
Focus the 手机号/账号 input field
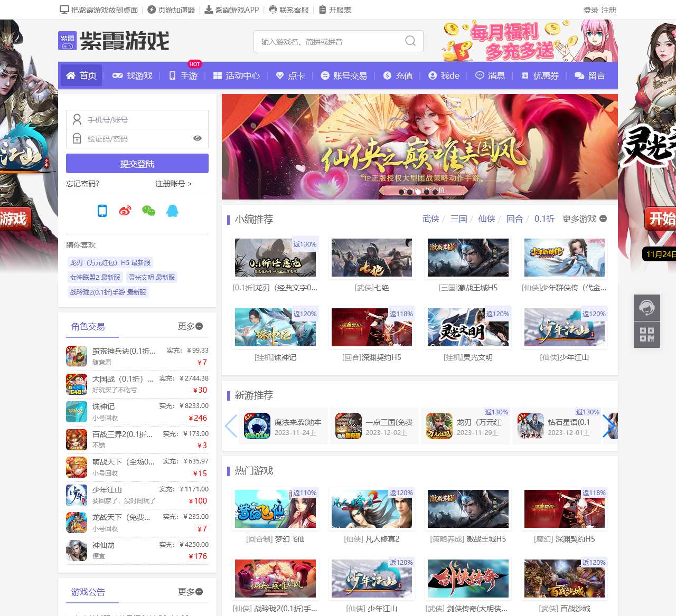click(137, 120)
